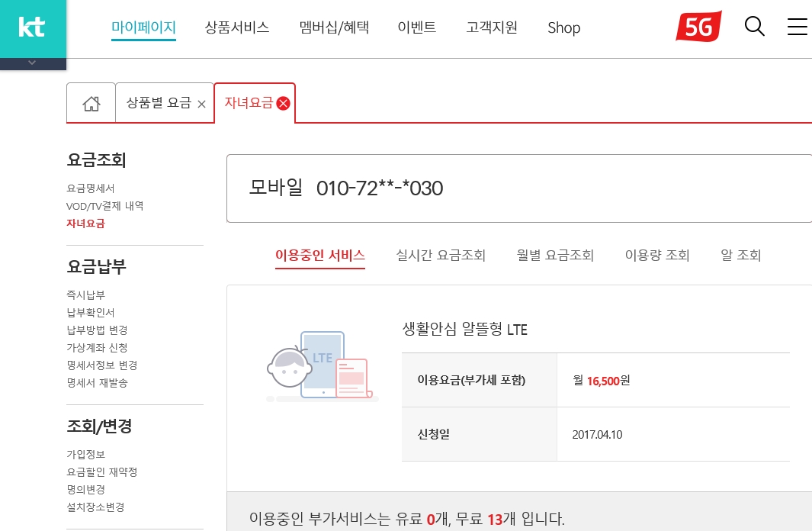Open 납부방법 변경 link
The image size is (812, 531).
[x=97, y=330]
